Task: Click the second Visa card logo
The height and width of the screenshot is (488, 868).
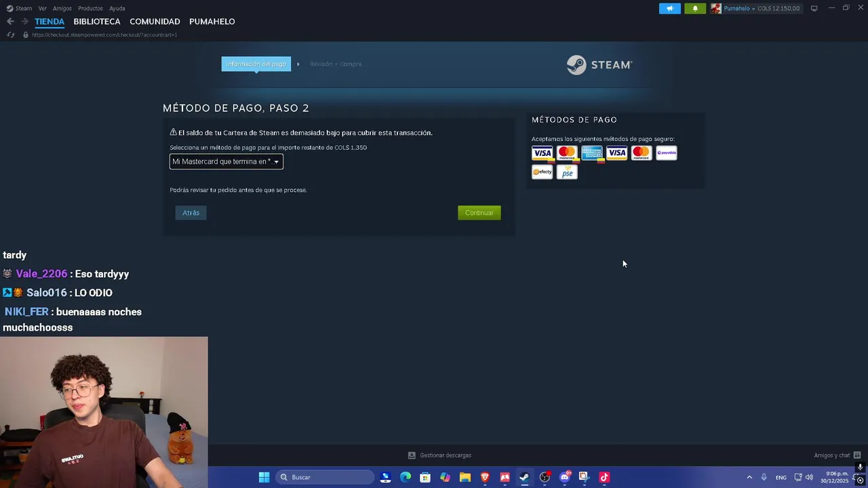Action: pos(617,153)
